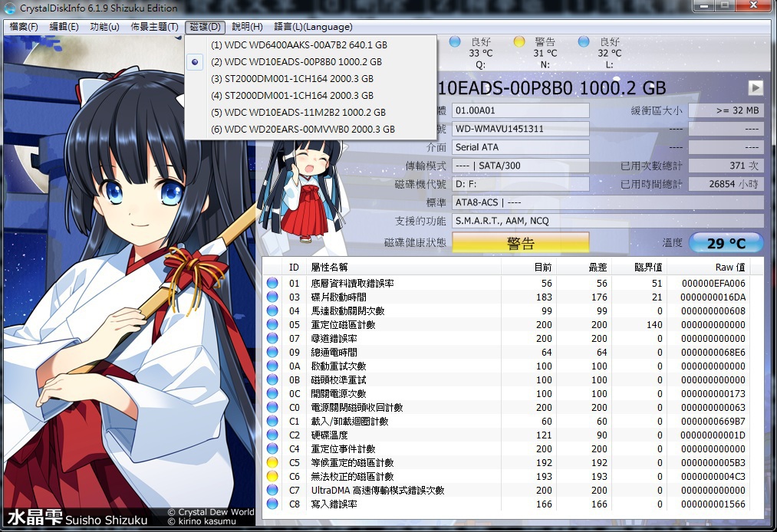The image size is (777, 532).
Task: Click the status icon for attribute 05
Action: click(x=272, y=324)
